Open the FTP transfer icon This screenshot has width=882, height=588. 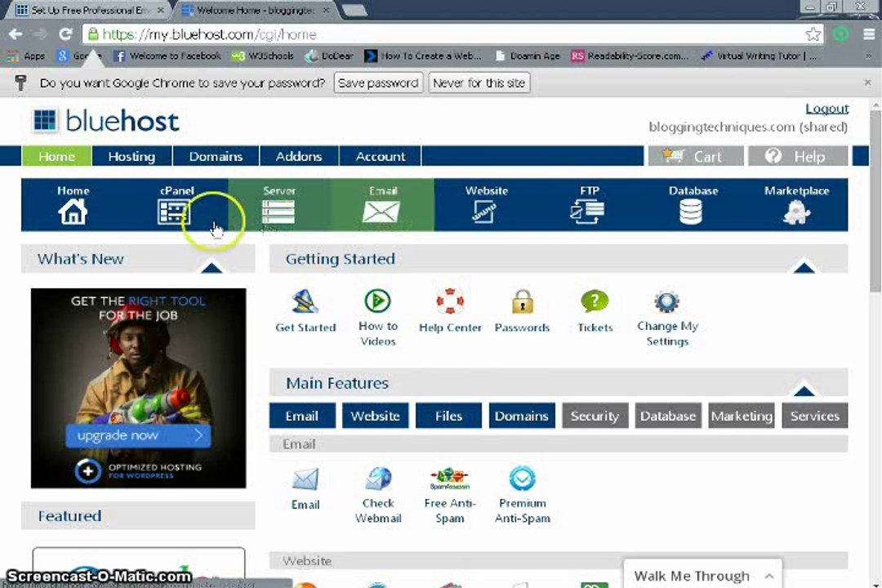click(x=588, y=212)
